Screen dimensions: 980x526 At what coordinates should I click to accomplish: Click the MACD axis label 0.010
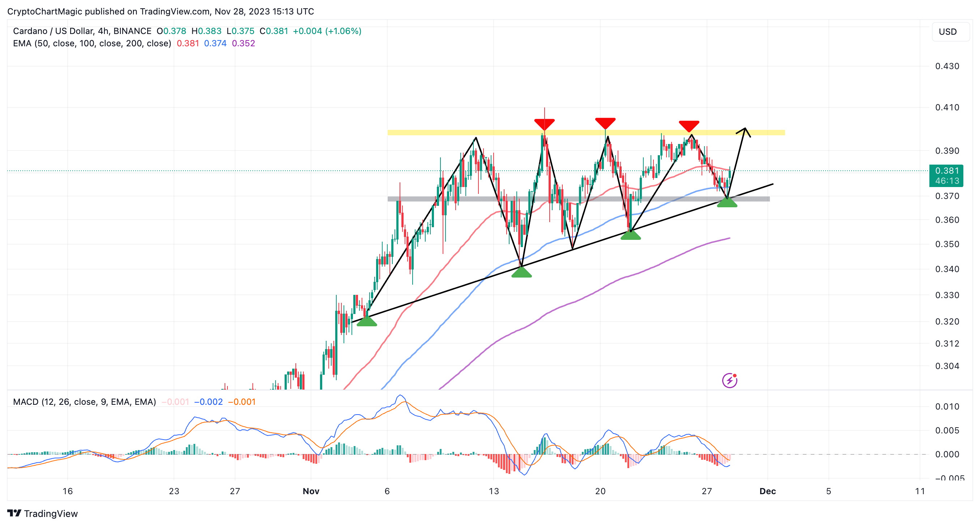point(947,407)
